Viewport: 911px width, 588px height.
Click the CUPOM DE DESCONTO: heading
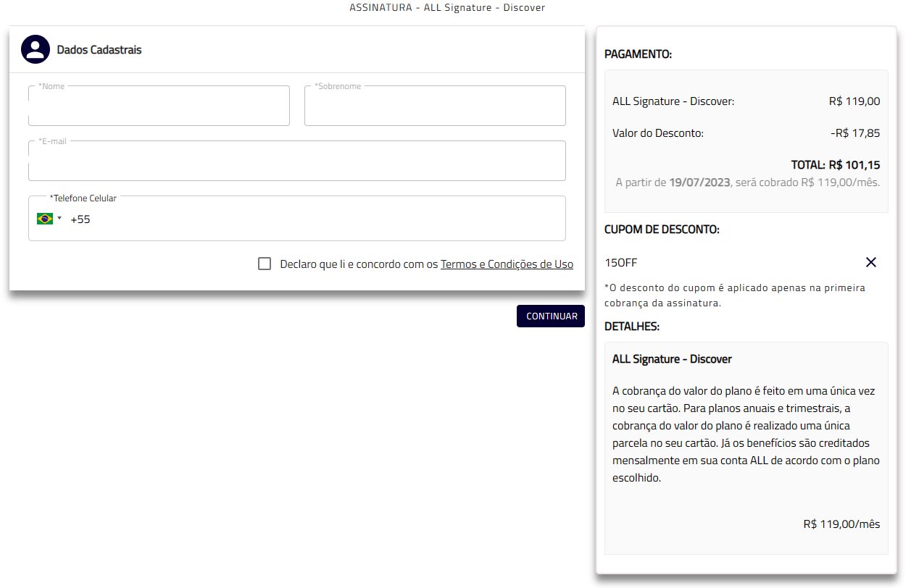[662, 230]
